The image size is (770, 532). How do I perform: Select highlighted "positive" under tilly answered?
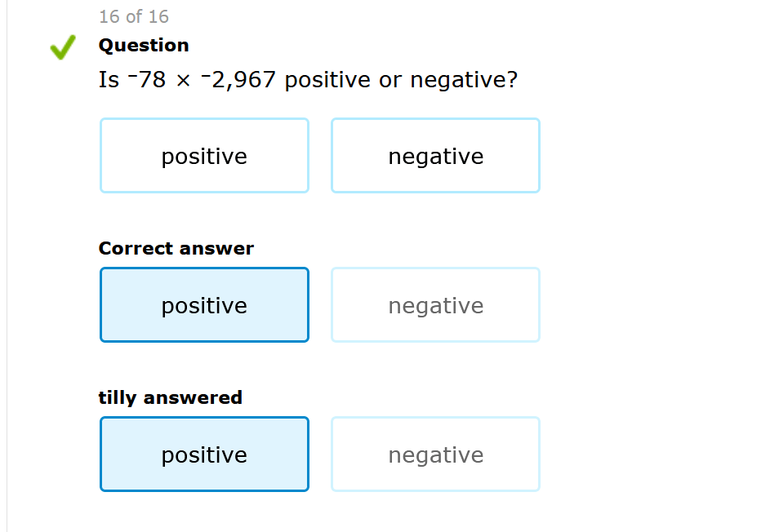pyautogui.click(x=204, y=454)
